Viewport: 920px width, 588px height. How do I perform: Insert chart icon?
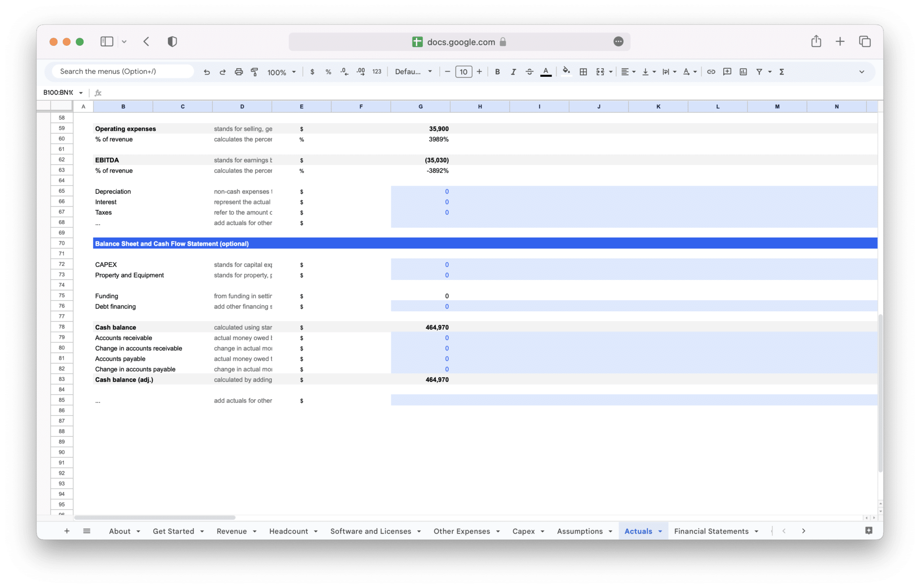point(743,72)
